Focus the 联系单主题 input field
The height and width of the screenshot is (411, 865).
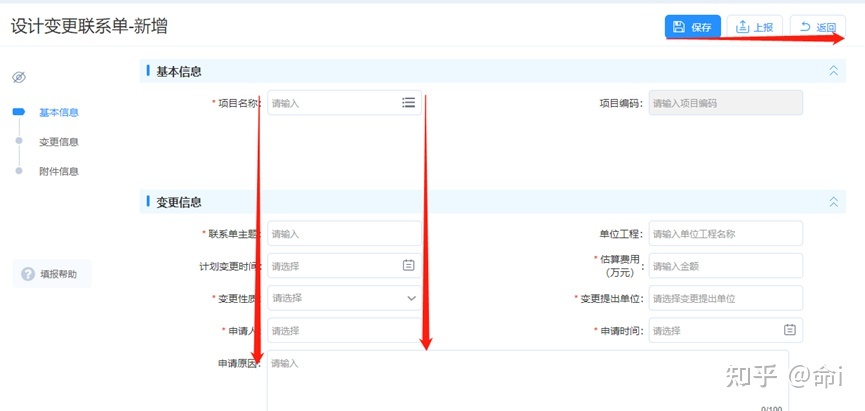click(344, 234)
